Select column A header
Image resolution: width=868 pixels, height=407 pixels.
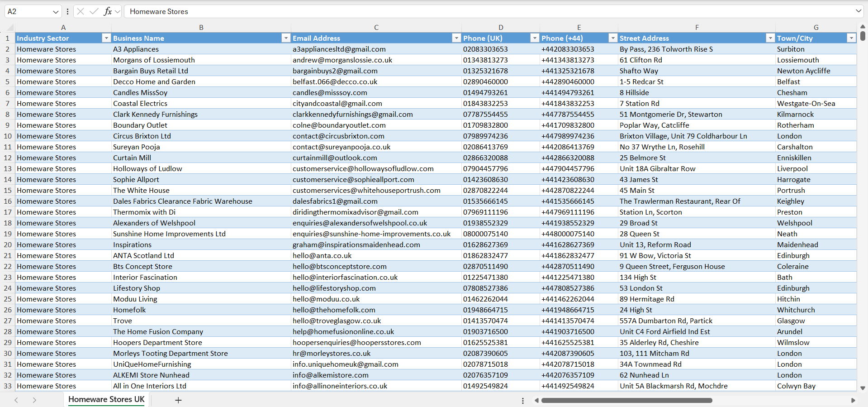pyautogui.click(x=63, y=27)
